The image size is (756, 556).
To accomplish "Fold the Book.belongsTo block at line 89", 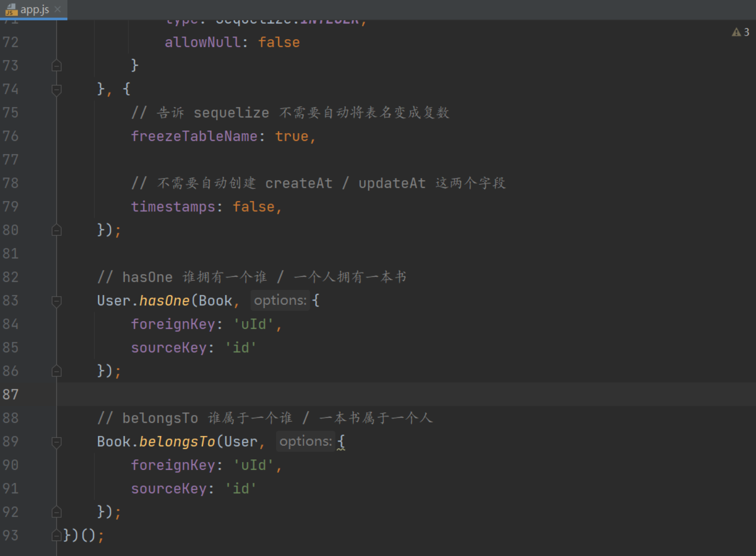I will [x=57, y=442].
